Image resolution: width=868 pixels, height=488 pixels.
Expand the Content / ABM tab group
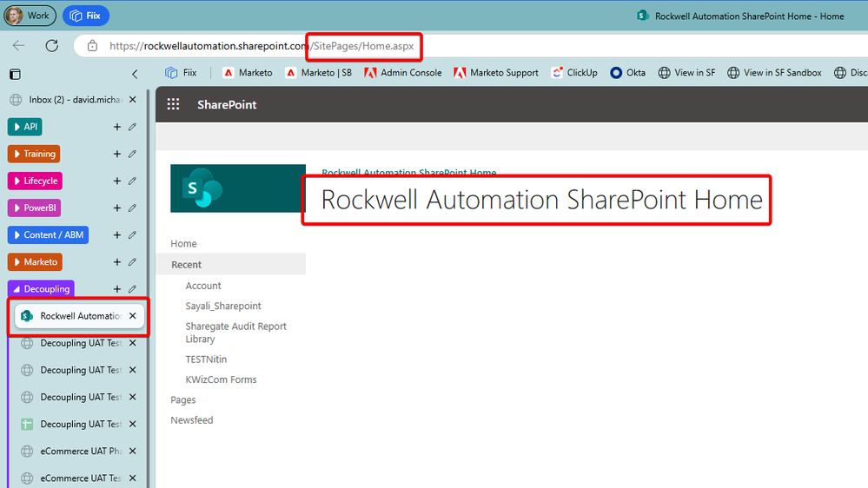click(48, 235)
